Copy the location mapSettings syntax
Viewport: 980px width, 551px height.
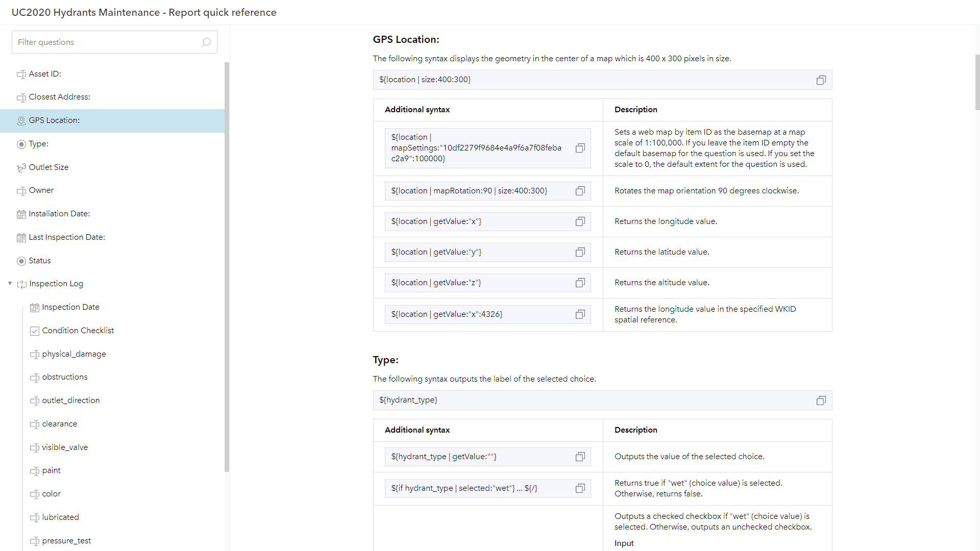coord(580,148)
